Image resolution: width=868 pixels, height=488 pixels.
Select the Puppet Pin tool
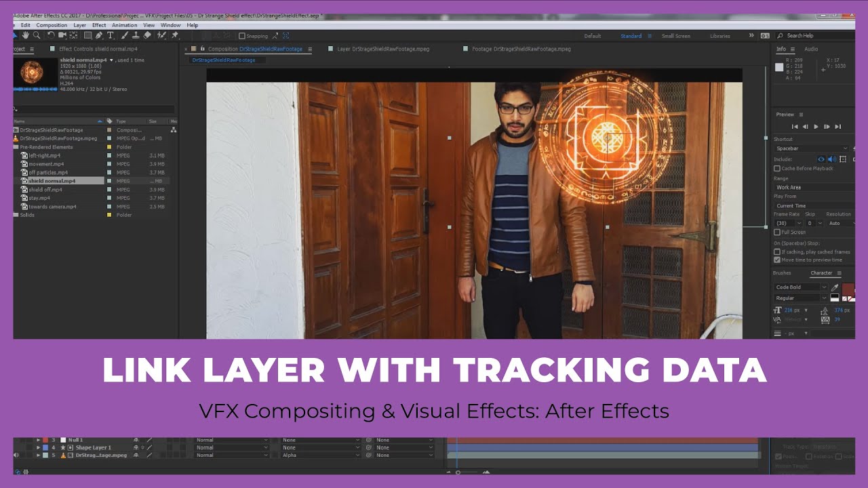[x=174, y=35]
